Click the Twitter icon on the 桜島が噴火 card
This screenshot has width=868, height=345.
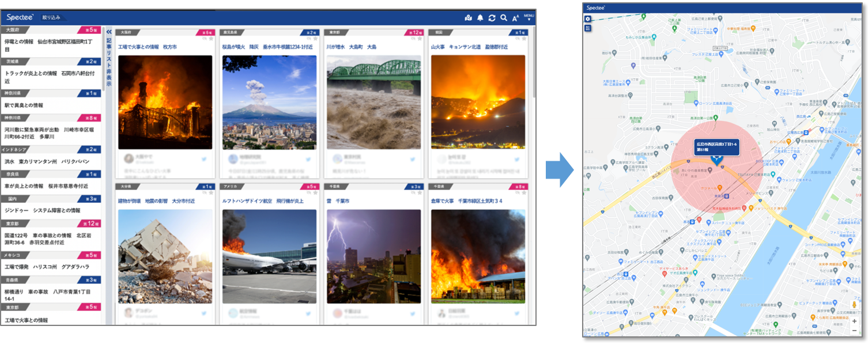click(x=308, y=160)
